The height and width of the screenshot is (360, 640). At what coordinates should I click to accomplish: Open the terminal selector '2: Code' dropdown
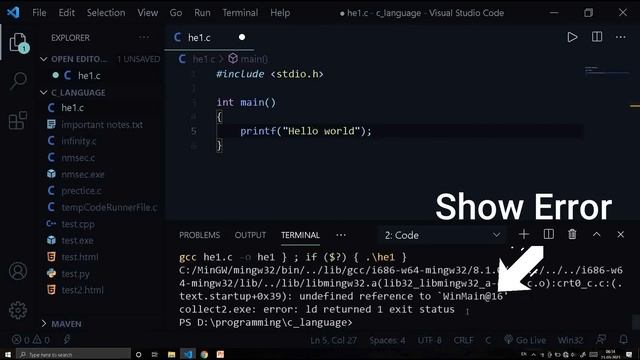[x=442, y=235]
